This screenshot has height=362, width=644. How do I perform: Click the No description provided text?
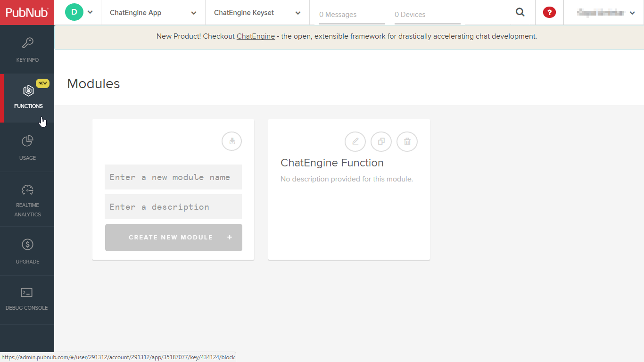pos(347,179)
